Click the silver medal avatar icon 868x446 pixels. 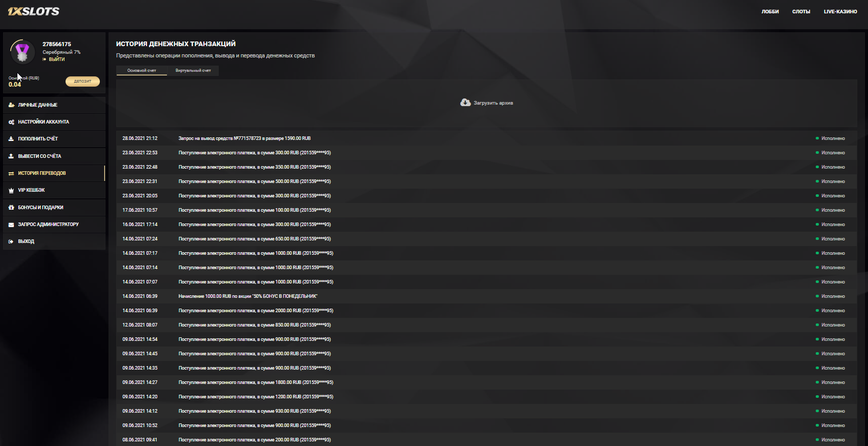click(22, 52)
